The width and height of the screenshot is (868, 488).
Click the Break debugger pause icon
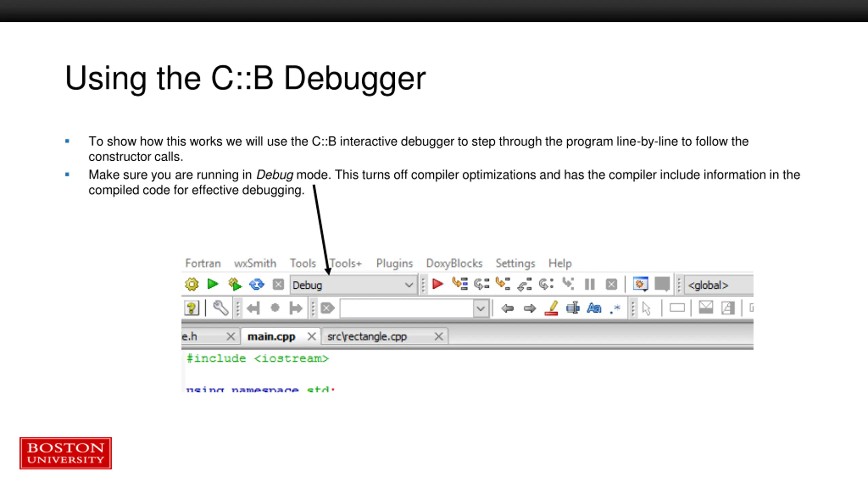590,284
